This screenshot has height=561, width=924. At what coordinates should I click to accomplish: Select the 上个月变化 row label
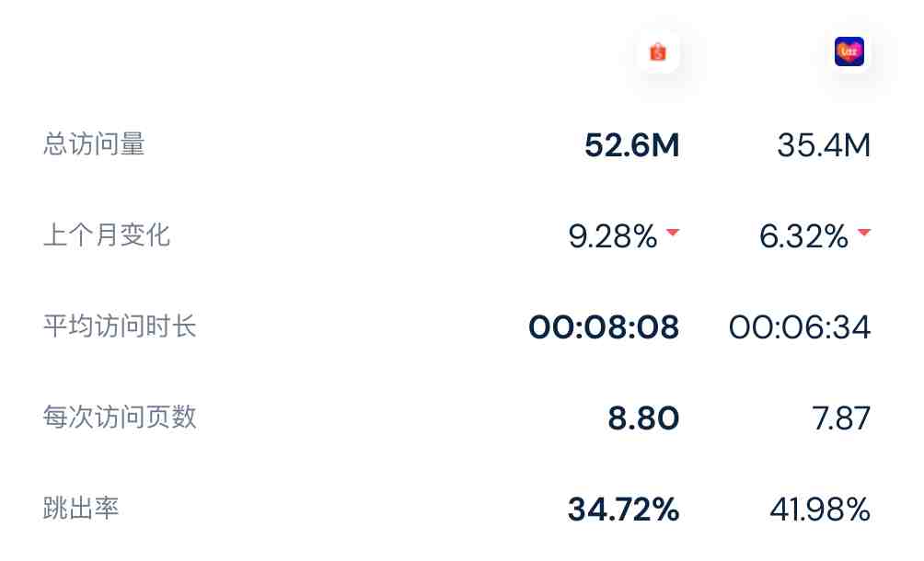107,235
